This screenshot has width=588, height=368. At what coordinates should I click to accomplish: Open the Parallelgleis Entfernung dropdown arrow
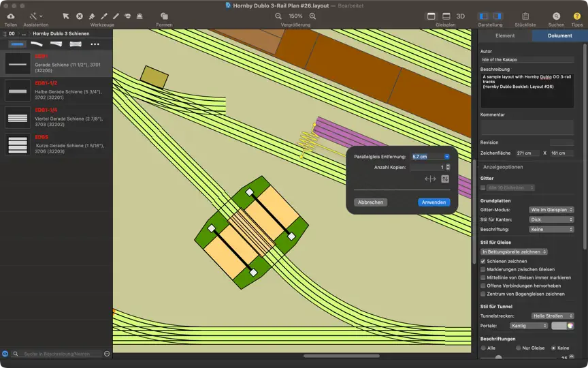pos(446,157)
